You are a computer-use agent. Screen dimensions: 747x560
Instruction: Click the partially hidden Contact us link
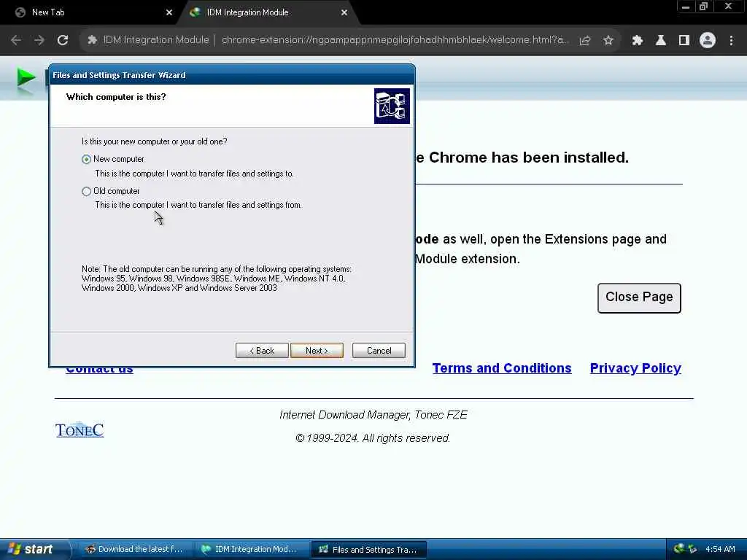(99, 370)
